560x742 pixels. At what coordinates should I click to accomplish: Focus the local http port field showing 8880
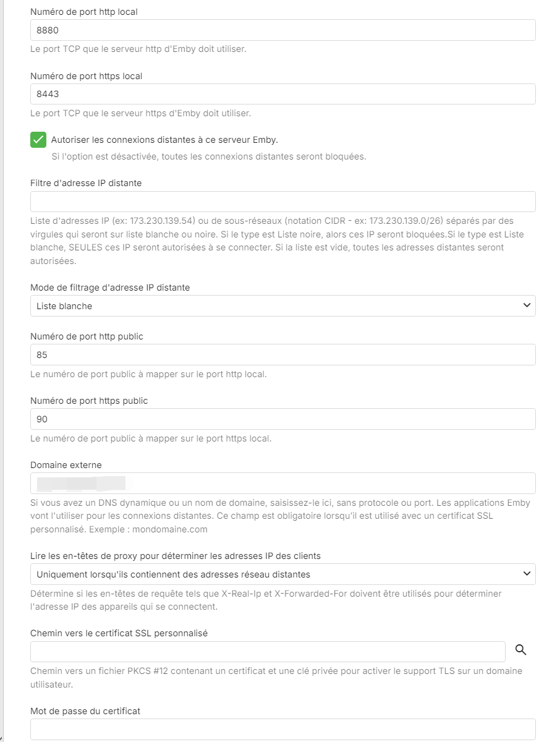pos(282,30)
